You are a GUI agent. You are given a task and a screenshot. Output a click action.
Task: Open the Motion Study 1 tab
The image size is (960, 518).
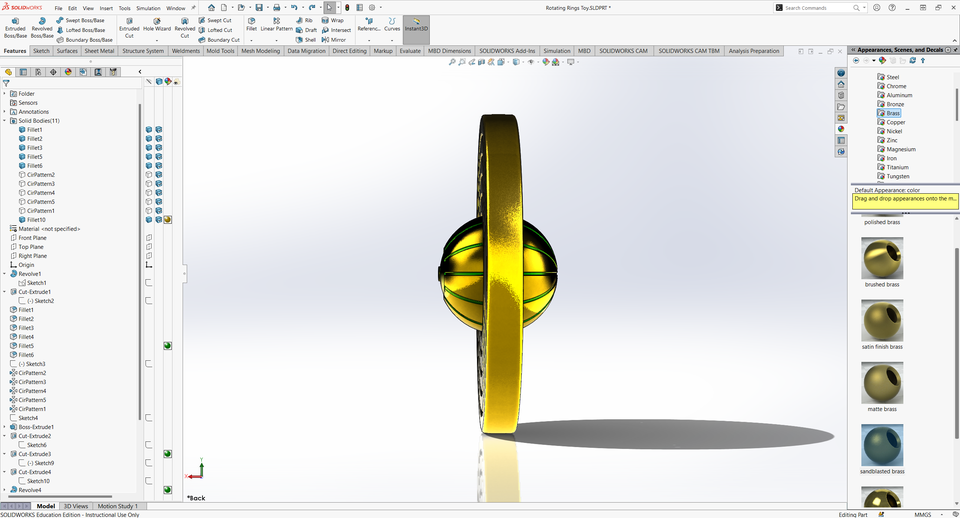pyautogui.click(x=116, y=506)
